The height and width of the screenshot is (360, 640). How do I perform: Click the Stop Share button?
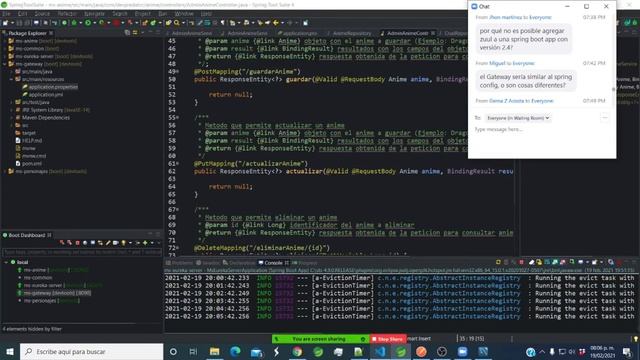click(x=387, y=339)
